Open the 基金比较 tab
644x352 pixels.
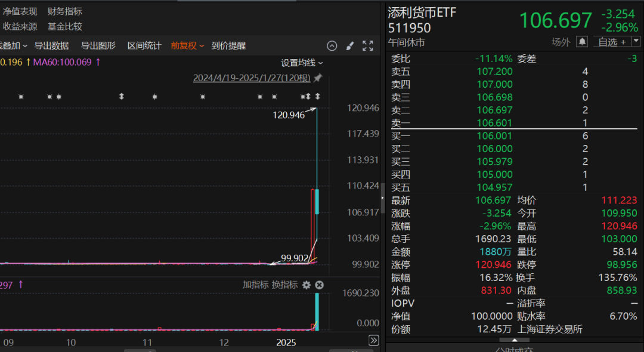tap(65, 26)
